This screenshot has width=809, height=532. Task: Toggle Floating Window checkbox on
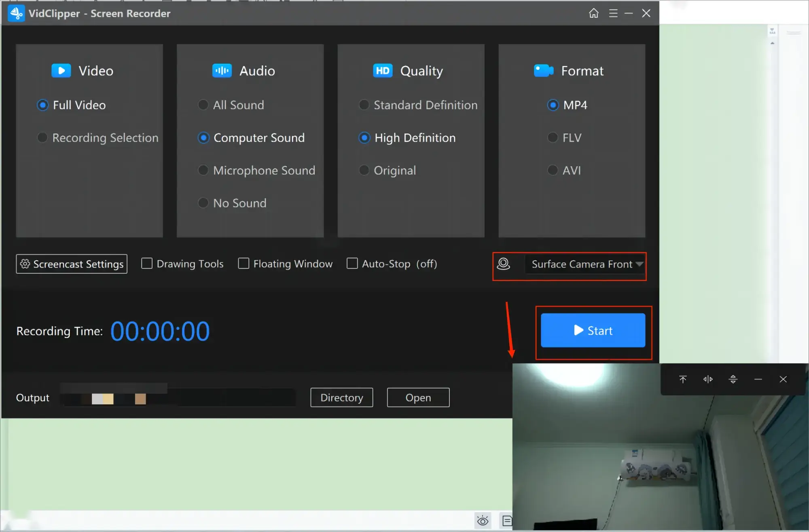click(243, 264)
